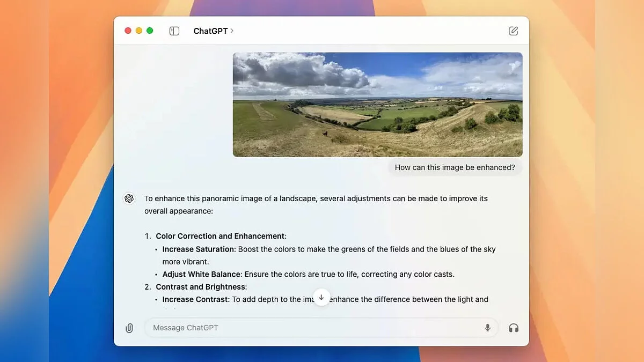The width and height of the screenshot is (644, 362).
Task: Click the ChatGPT logo avatar beside the response
Action: [x=129, y=198]
